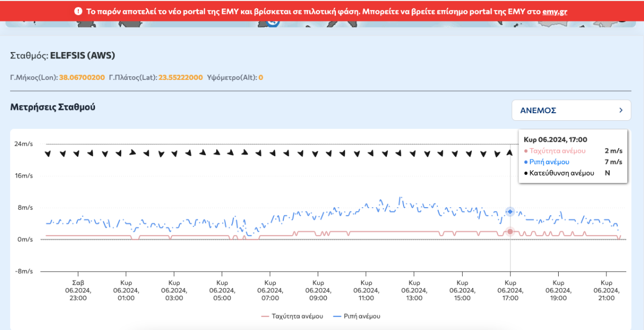Click the wind direction arrow above 07:00

pos(272,153)
